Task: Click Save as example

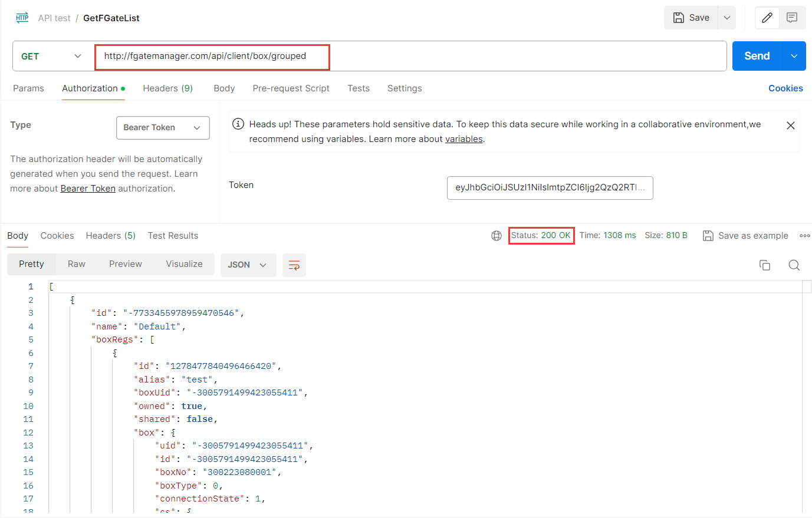Action: [745, 236]
